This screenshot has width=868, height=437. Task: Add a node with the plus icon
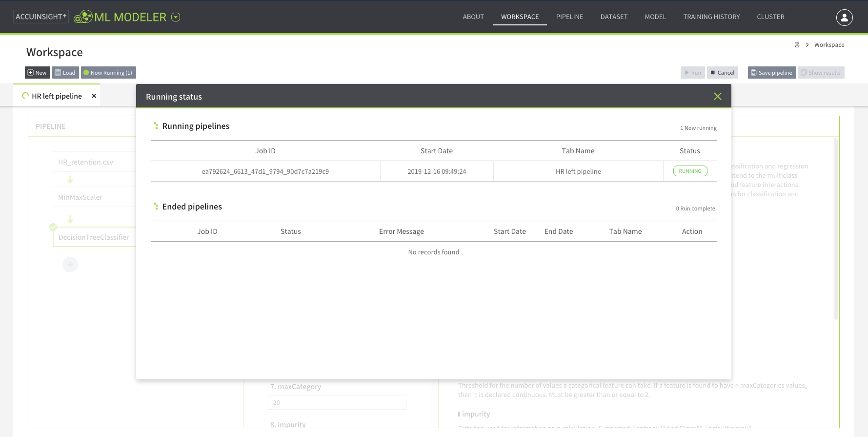coord(70,265)
